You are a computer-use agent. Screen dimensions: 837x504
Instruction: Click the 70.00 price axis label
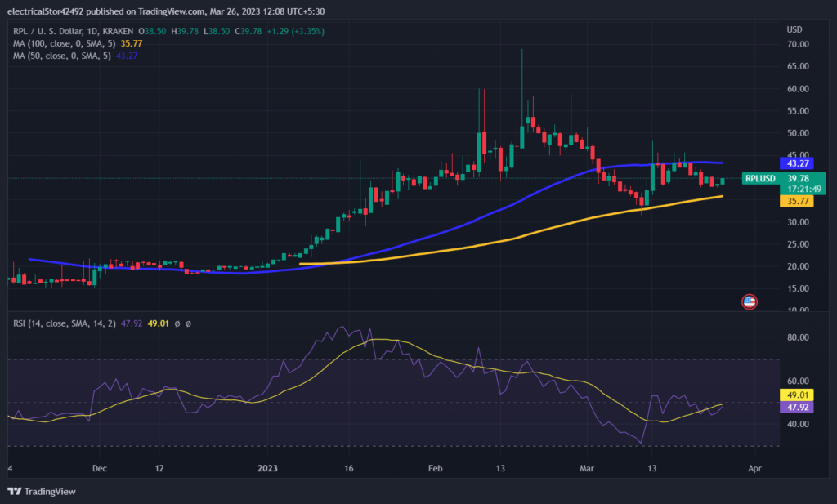(x=798, y=44)
